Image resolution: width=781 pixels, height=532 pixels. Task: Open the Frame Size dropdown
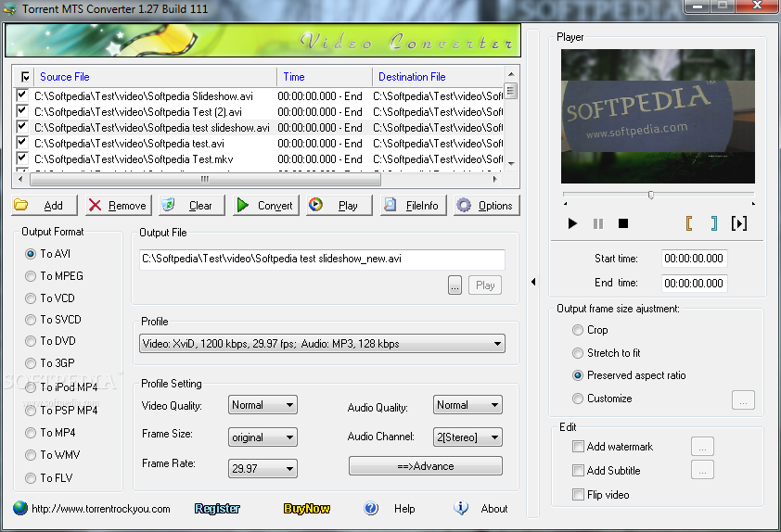point(262,437)
